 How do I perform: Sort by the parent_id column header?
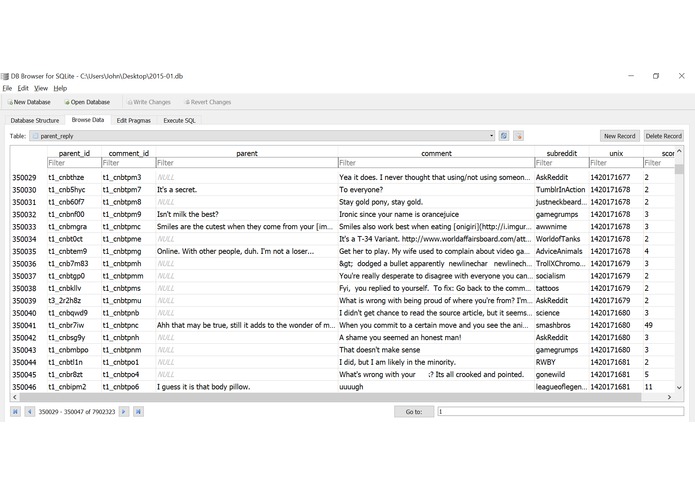pyautogui.click(x=74, y=153)
